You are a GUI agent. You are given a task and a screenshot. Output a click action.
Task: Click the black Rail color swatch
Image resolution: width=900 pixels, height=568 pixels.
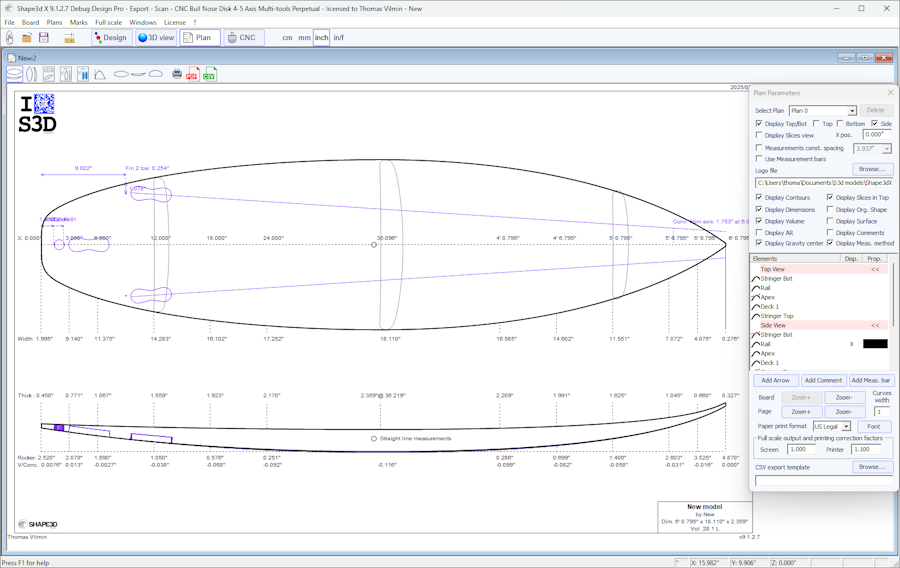[x=875, y=344]
